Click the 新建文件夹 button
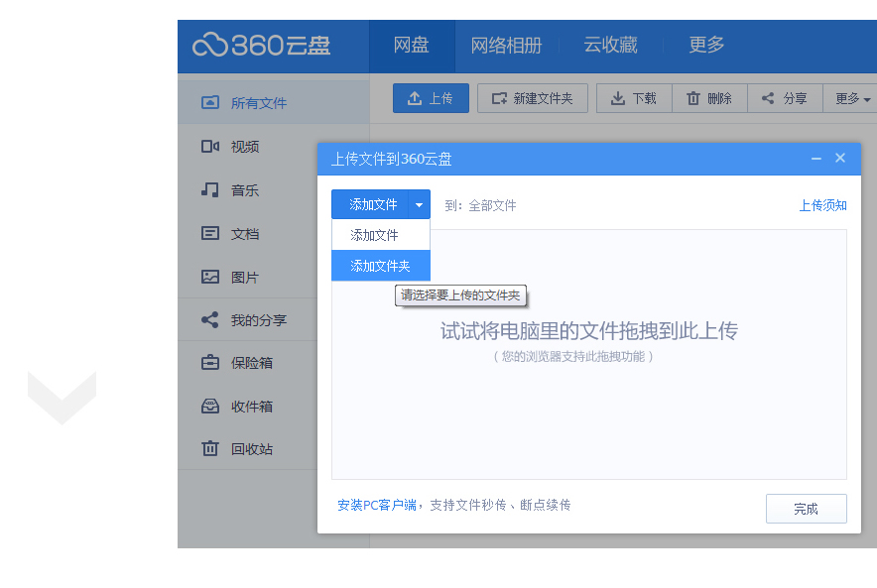The image size is (877, 588). (x=533, y=98)
